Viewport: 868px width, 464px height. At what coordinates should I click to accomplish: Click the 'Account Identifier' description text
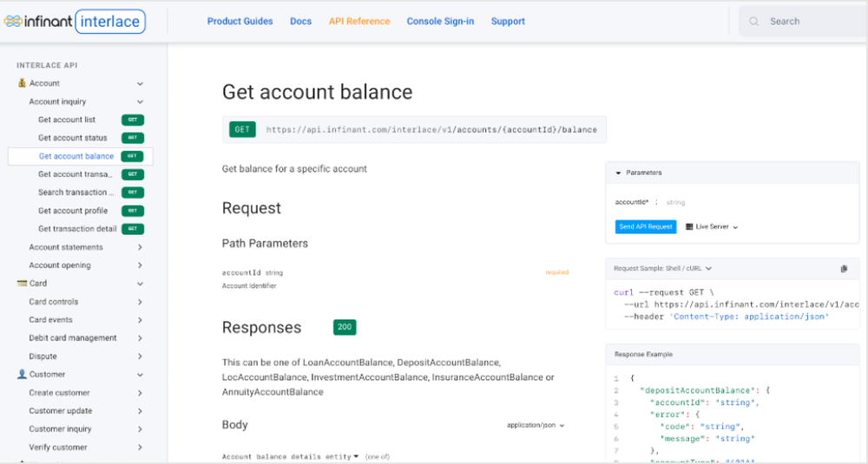249,286
